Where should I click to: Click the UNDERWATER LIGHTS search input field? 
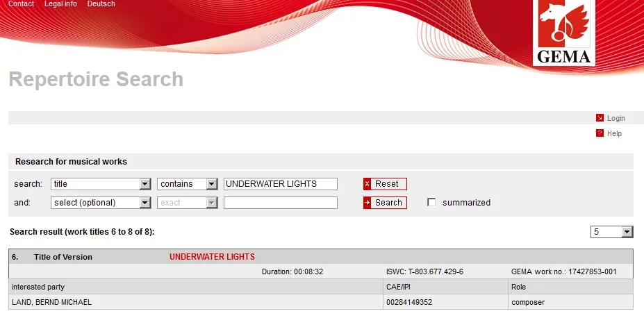(281, 184)
